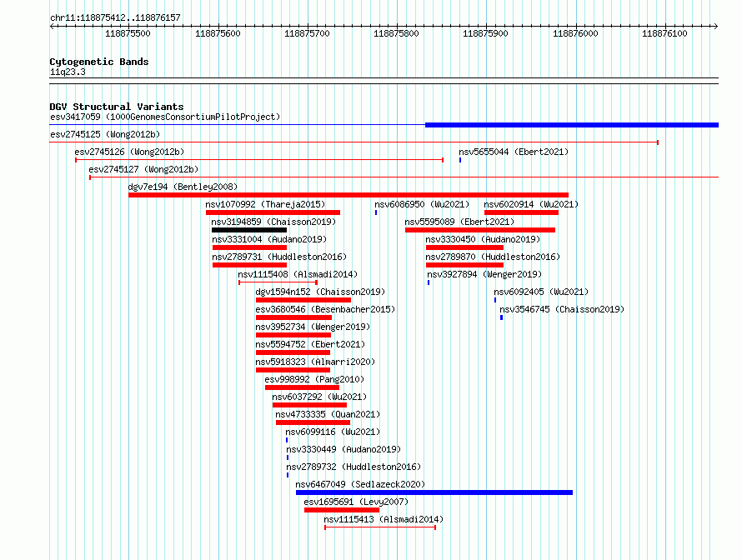
Task: Click the nsv2789870 Huddleston2016 red bar
Action: [464, 265]
